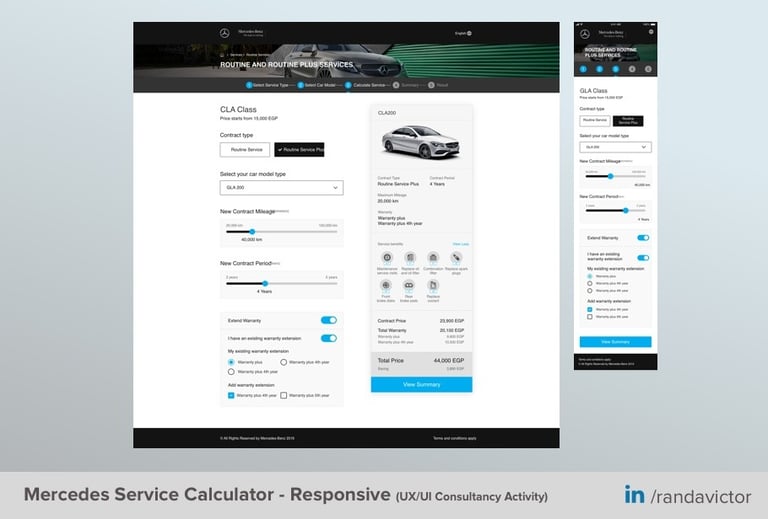Choose the desktop 'Routine Service' contract button

click(x=245, y=150)
